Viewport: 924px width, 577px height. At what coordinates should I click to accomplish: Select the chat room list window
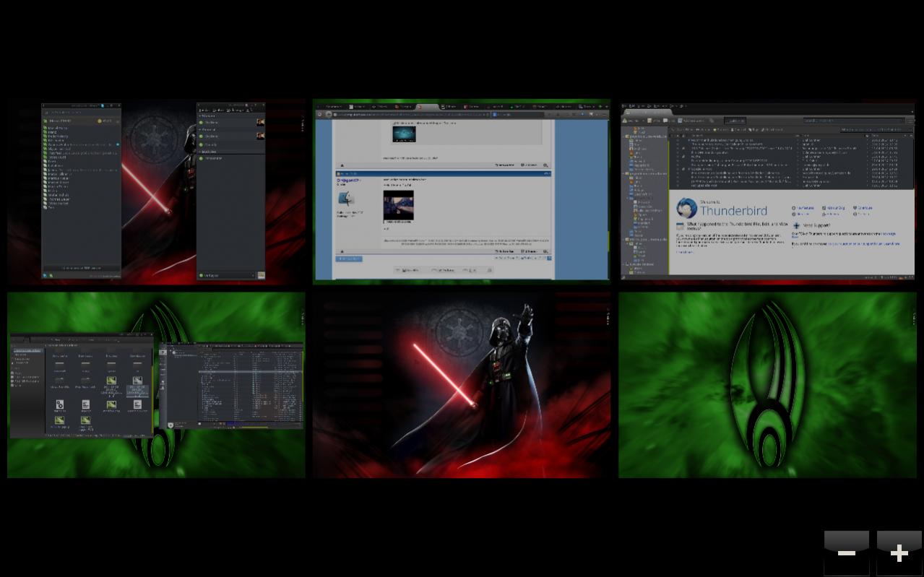pyautogui.click(x=81, y=191)
